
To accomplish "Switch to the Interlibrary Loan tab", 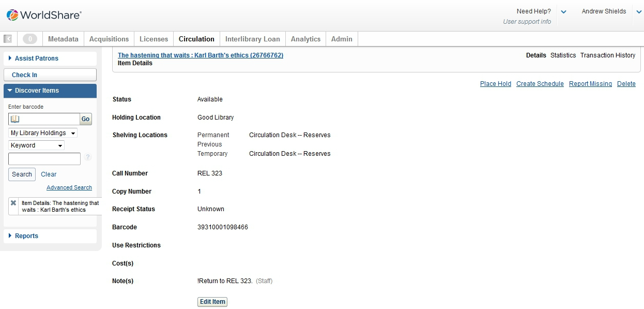I will tap(252, 39).
